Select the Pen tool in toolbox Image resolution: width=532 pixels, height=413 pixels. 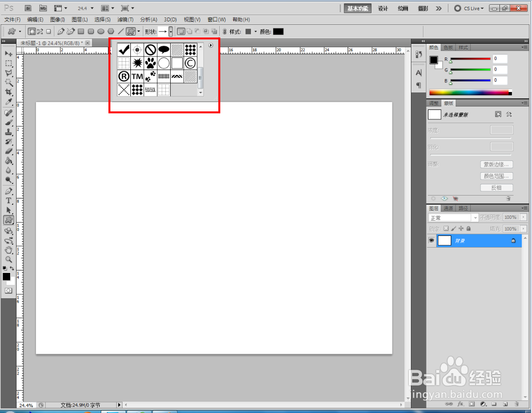pos(8,191)
